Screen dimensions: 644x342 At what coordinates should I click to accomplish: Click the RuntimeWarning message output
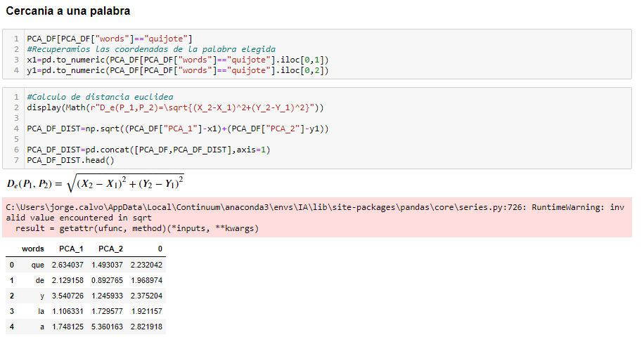point(316,218)
